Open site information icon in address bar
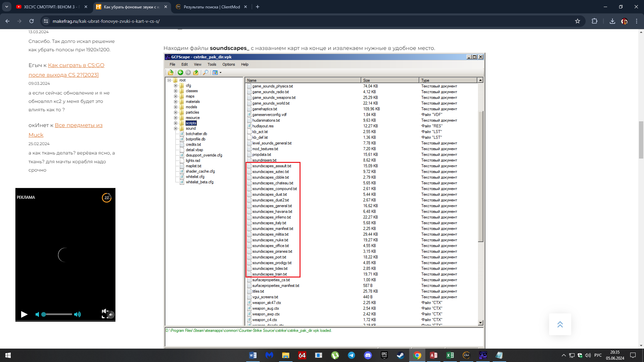644x362 pixels. point(46,21)
